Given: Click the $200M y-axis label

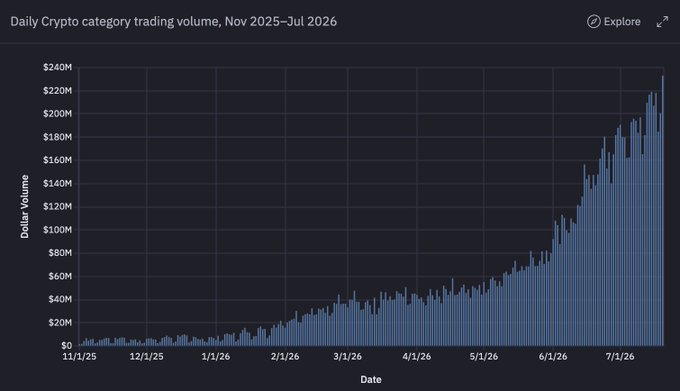Looking at the screenshot, I should click(x=58, y=114).
